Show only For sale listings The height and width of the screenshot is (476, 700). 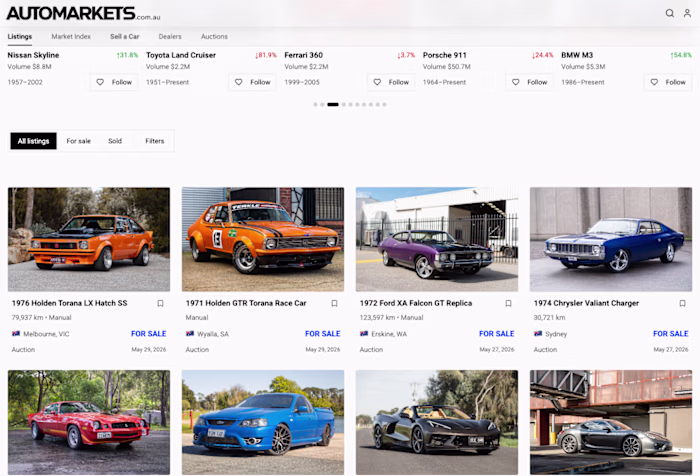click(79, 141)
